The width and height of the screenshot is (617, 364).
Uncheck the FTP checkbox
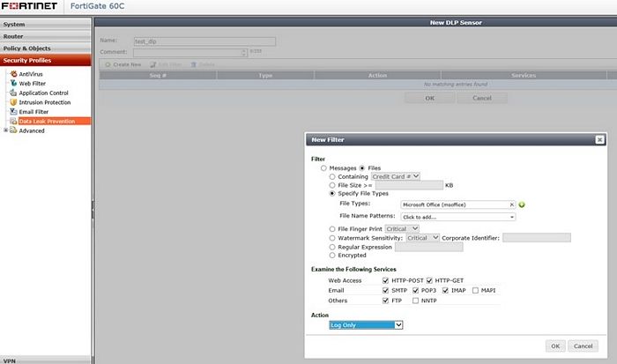click(386, 301)
